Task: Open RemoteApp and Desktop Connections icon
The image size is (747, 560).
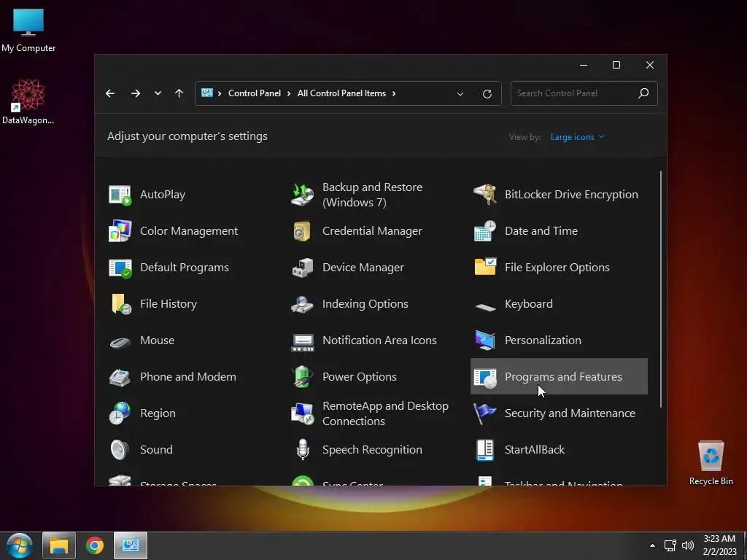Action: [x=303, y=413]
